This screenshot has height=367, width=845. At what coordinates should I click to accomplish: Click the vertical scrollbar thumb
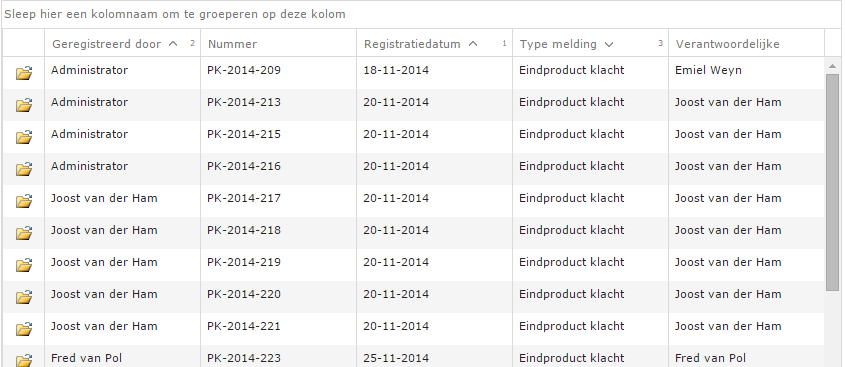(x=832, y=183)
